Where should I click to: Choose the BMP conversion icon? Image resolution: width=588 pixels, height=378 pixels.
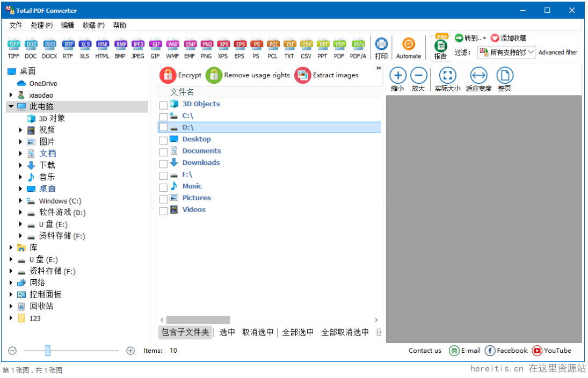click(121, 45)
